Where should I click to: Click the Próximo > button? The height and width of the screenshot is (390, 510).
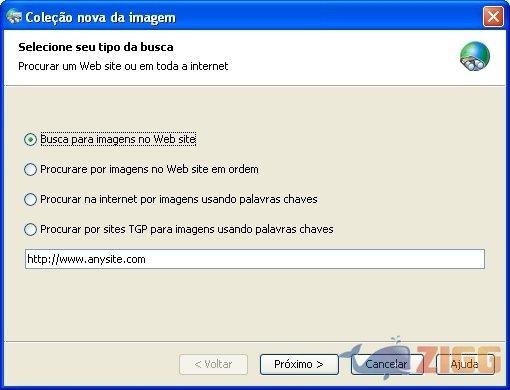(299, 364)
